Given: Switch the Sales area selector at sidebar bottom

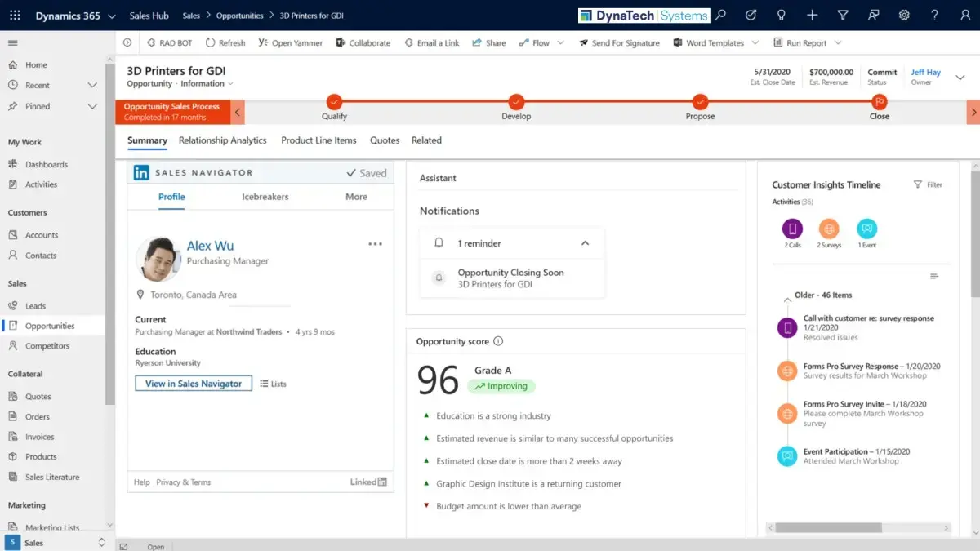Looking at the screenshot, I should pyautogui.click(x=57, y=542).
